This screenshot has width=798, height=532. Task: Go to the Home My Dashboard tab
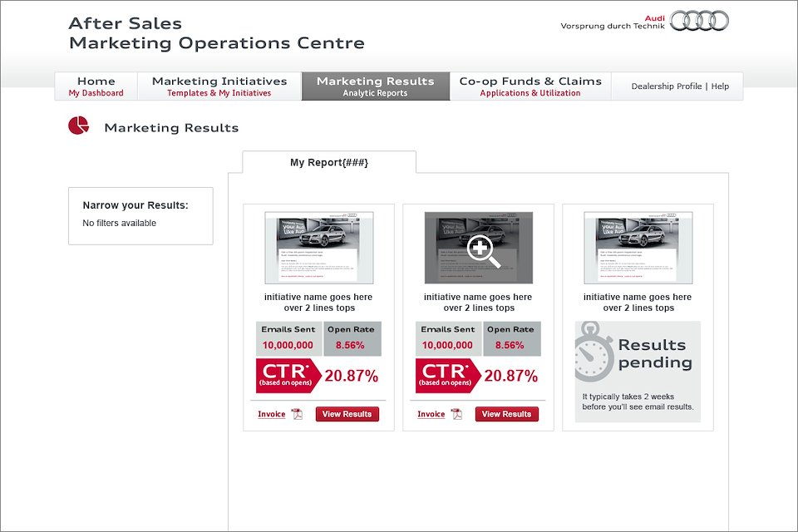(x=96, y=86)
